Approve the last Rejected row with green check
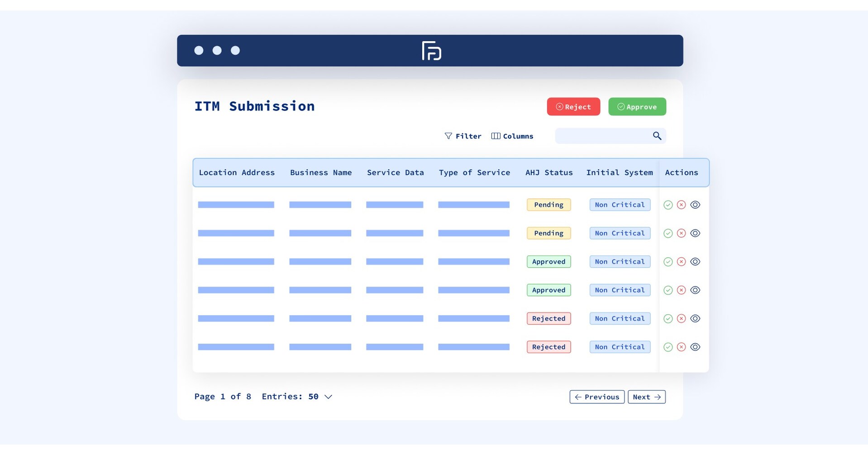The height and width of the screenshot is (455, 868). click(x=668, y=347)
